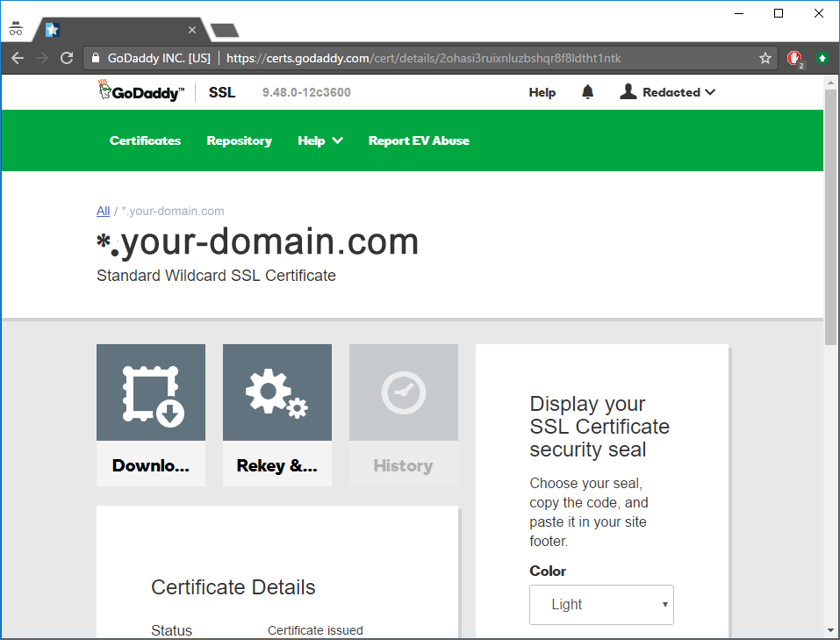This screenshot has width=840, height=640.
Task: Click the grayed-out History clock icon
Action: click(403, 392)
